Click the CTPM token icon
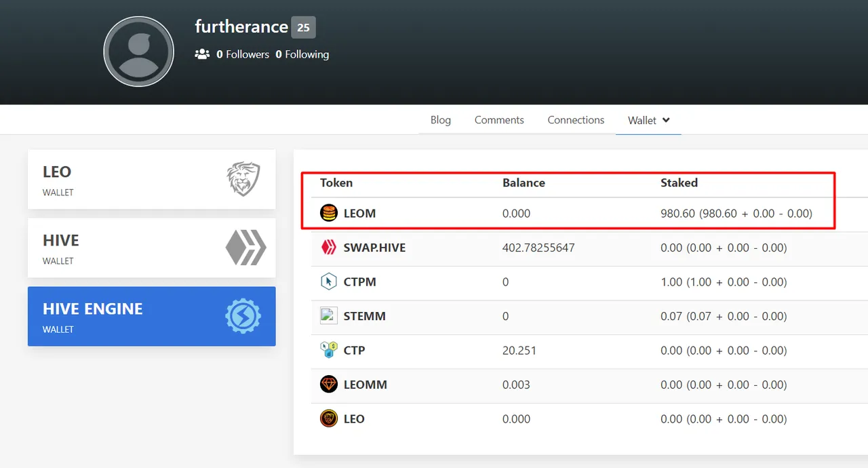The width and height of the screenshot is (868, 468). point(329,281)
